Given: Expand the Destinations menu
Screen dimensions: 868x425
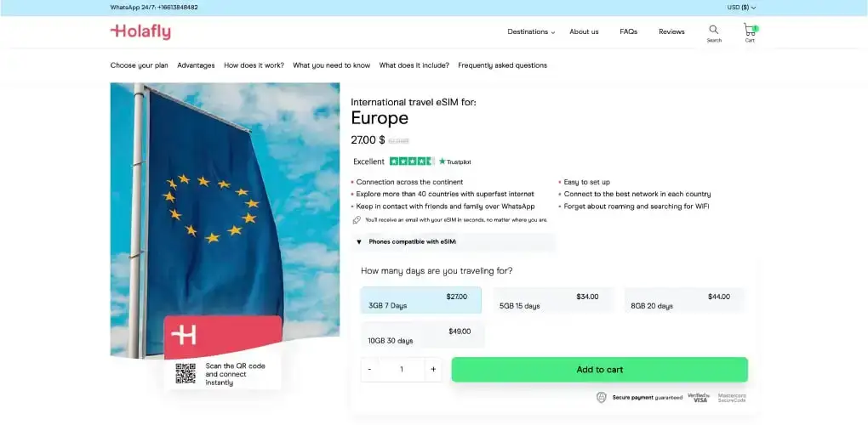Looking at the screenshot, I should click(530, 32).
